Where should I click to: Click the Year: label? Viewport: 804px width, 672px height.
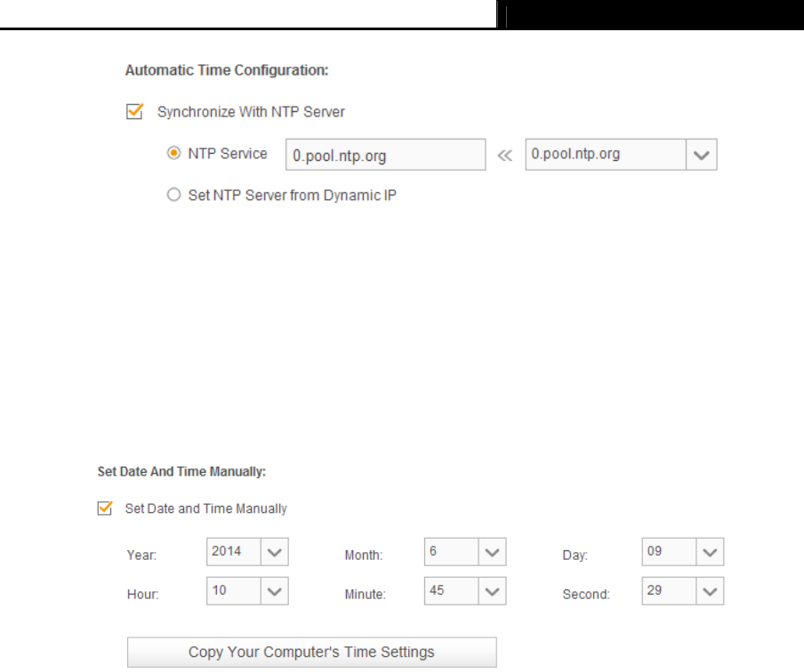[x=141, y=556]
